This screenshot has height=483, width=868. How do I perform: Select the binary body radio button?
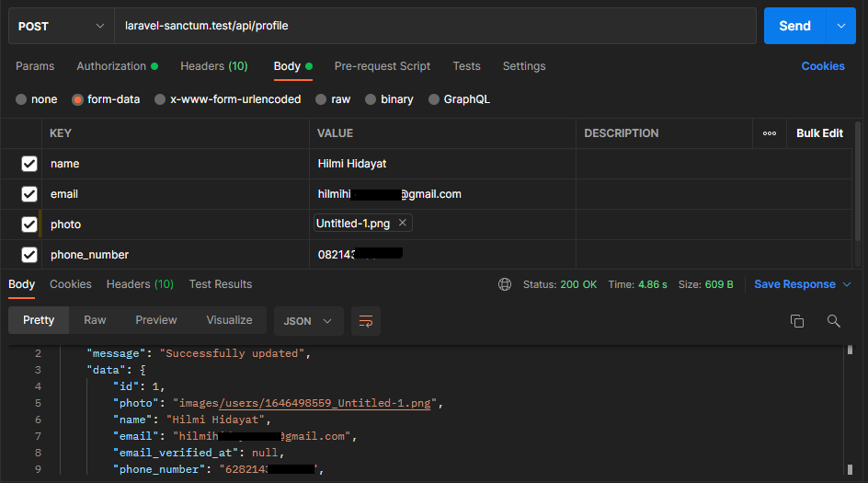click(x=371, y=99)
